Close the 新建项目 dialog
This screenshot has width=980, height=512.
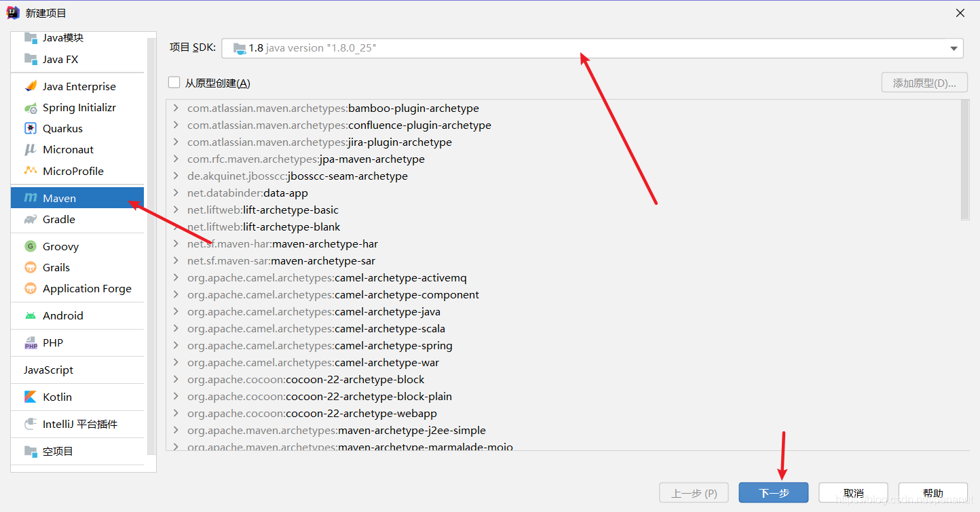click(x=960, y=13)
